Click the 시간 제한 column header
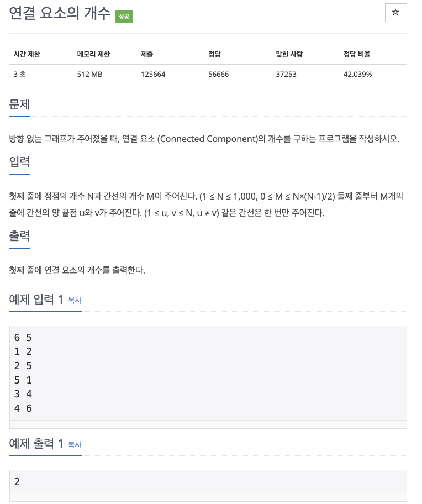The height and width of the screenshot is (504, 422). pyautogui.click(x=28, y=54)
